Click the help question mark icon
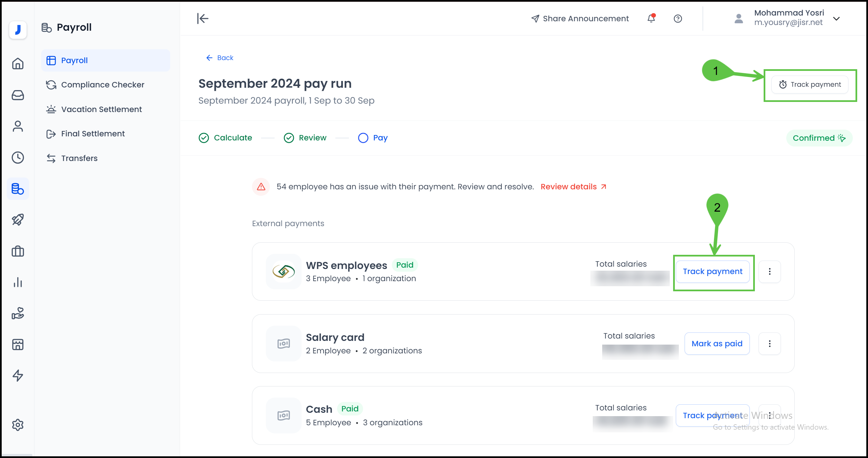868x458 pixels. (678, 19)
